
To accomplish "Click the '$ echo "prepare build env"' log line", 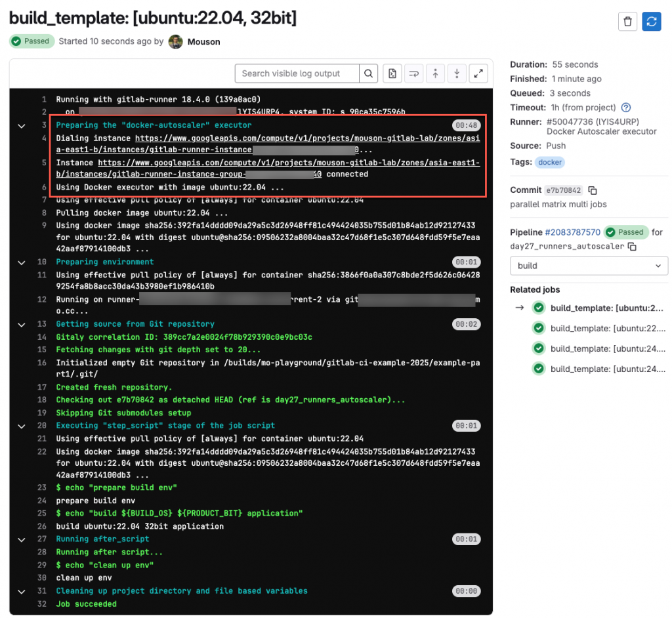I will point(117,487).
